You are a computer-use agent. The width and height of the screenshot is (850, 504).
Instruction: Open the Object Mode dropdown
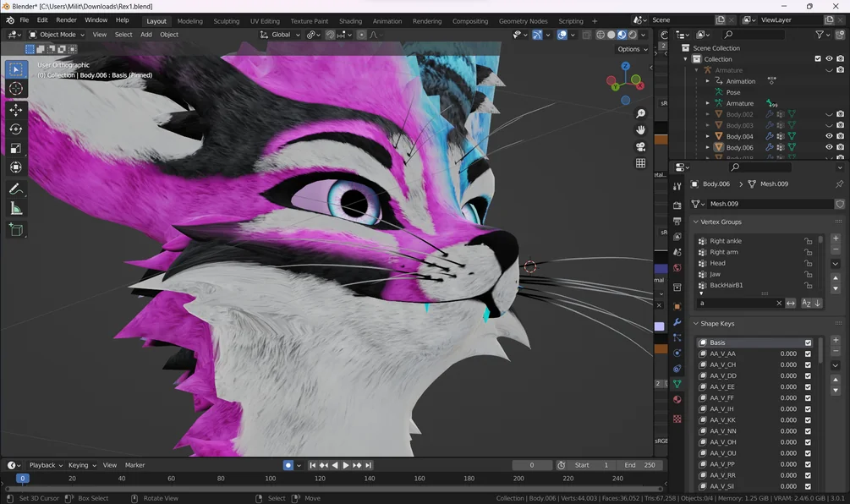coord(57,34)
